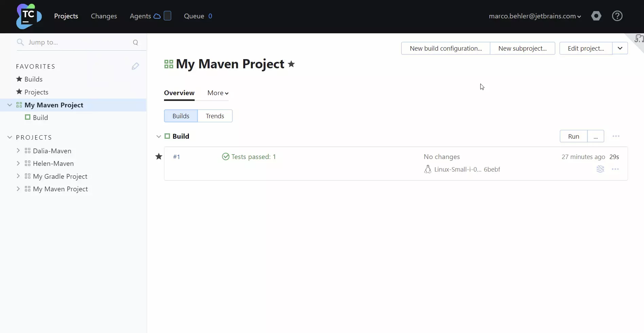Expand the Dalia-Maven project tree

(18, 151)
